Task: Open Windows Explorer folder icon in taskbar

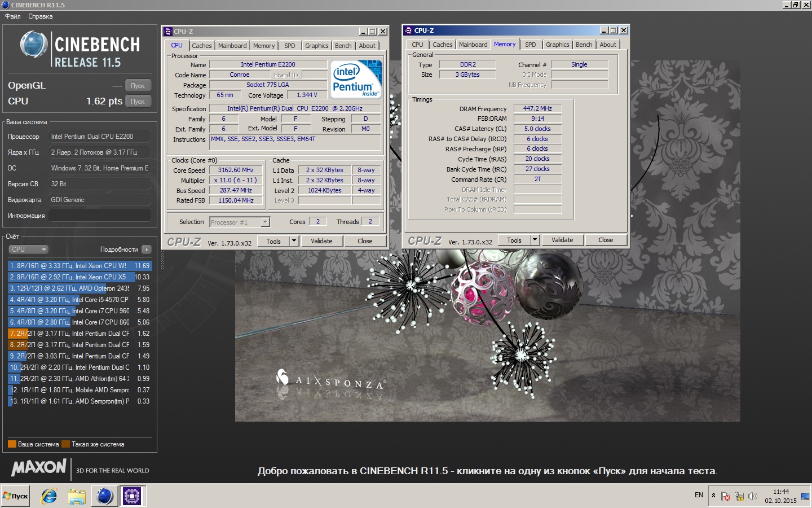Action: tap(76, 496)
